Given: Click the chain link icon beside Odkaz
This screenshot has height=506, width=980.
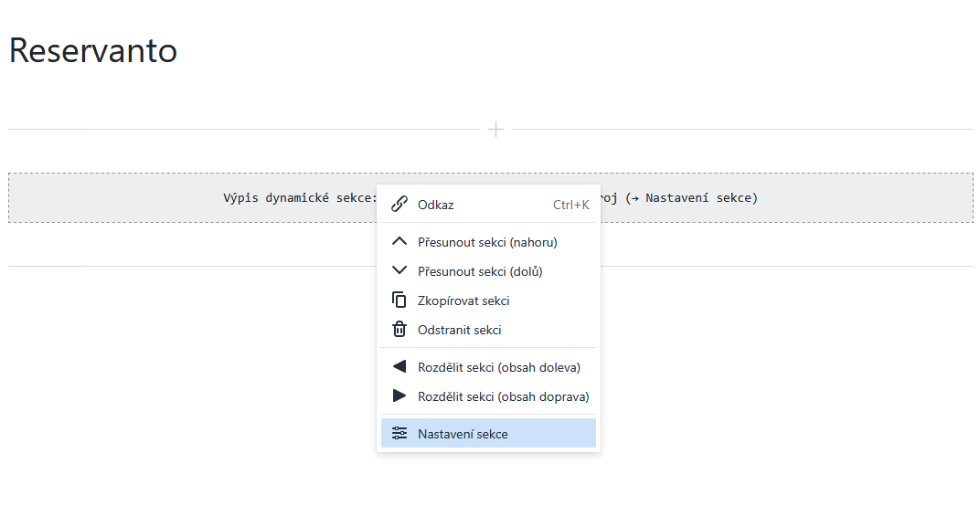Looking at the screenshot, I should tap(399, 205).
